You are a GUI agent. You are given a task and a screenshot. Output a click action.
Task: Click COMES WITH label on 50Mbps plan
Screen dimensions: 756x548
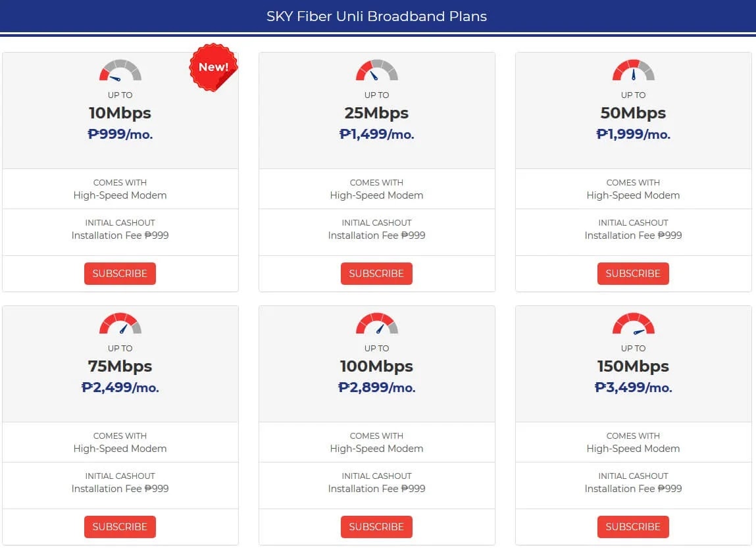tap(633, 183)
